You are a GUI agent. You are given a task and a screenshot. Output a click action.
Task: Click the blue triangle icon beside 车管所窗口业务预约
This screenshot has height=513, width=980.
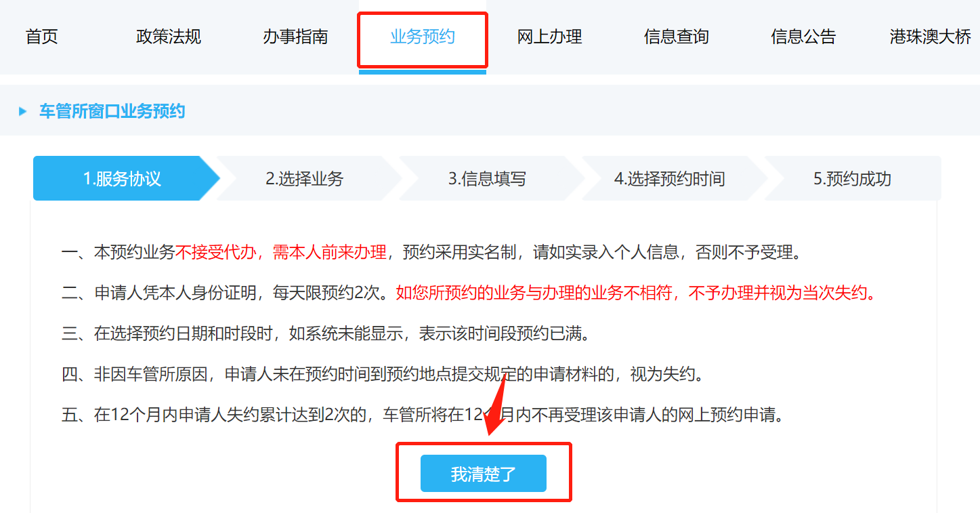coord(23,111)
